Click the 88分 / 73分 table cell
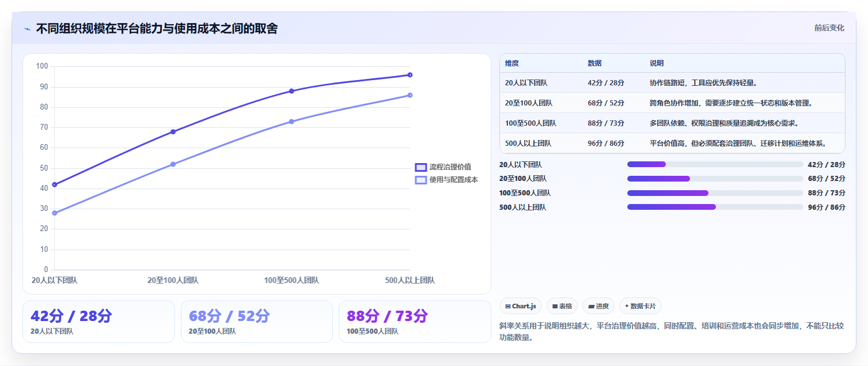868x366 pixels. coord(606,123)
